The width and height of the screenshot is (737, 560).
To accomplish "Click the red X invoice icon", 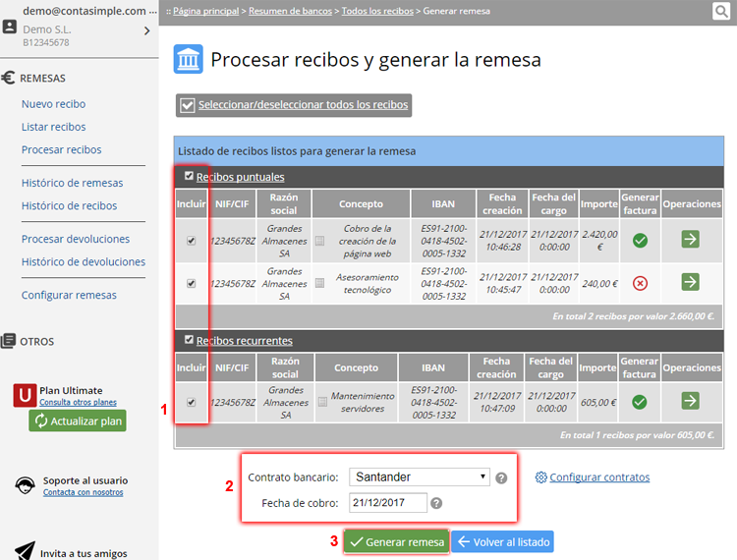I will (x=640, y=283).
